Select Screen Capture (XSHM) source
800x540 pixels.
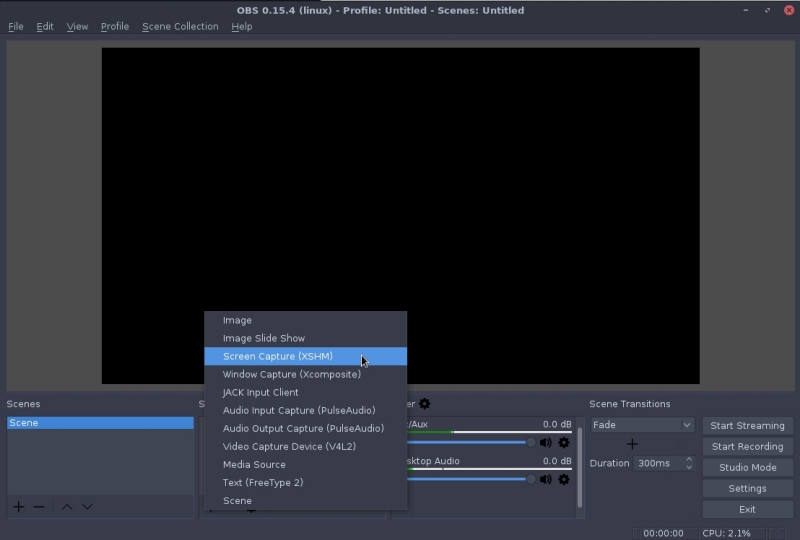click(x=306, y=356)
